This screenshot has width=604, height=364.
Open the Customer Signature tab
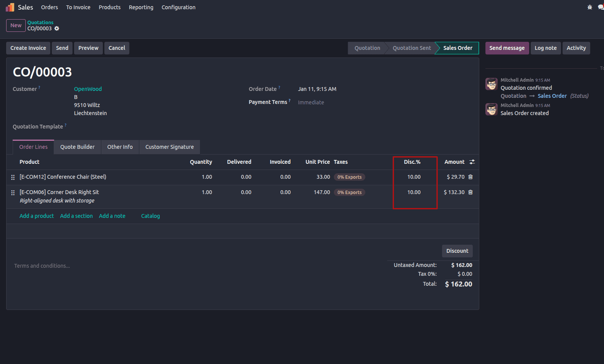pyautogui.click(x=170, y=147)
